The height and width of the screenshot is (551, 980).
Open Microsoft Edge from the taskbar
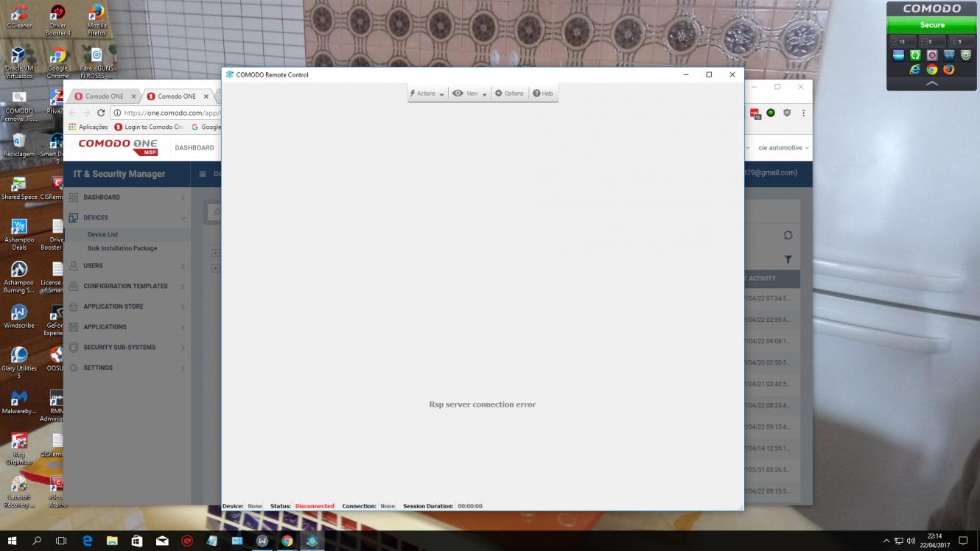(87, 541)
